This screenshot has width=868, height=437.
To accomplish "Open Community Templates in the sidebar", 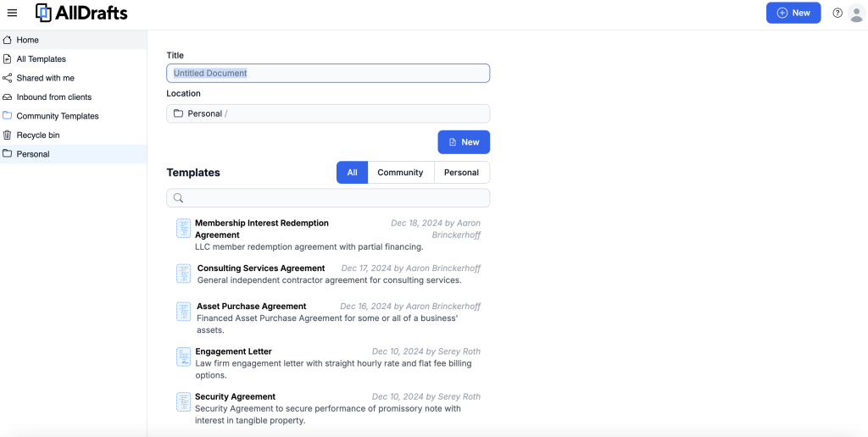I will coord(58,116).
